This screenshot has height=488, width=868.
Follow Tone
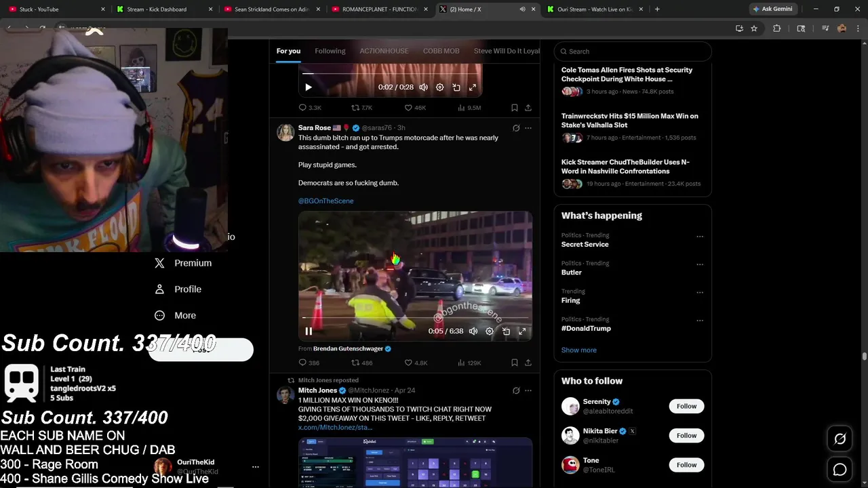(x=686, y=464)
